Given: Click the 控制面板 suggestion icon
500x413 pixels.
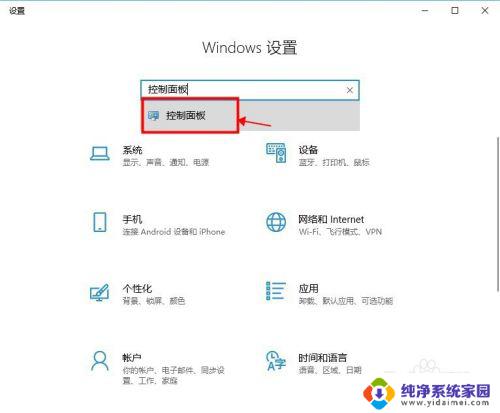Looking at the screenshot, I should [153, 116].
